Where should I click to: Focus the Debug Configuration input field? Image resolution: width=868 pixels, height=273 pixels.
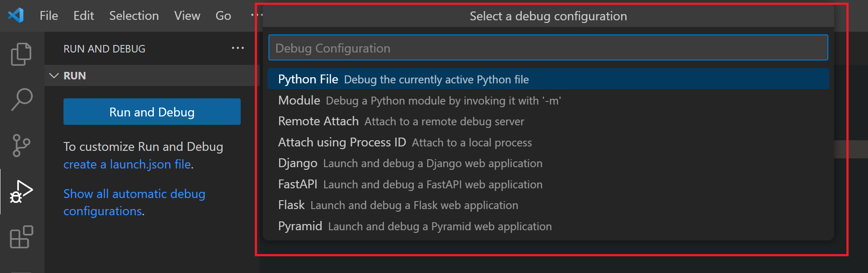click(548, 48)
